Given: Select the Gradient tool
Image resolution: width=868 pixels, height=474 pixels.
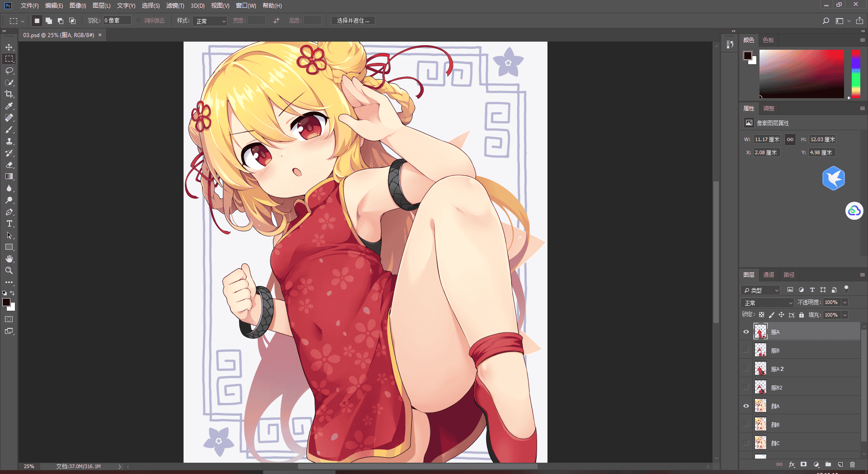Looking at the screenshot, I should tap(9, 176).
